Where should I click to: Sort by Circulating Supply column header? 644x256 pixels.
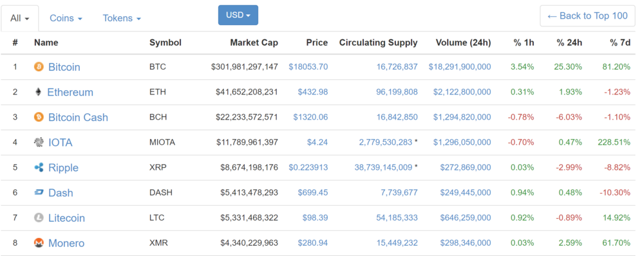tap(378, 42)
